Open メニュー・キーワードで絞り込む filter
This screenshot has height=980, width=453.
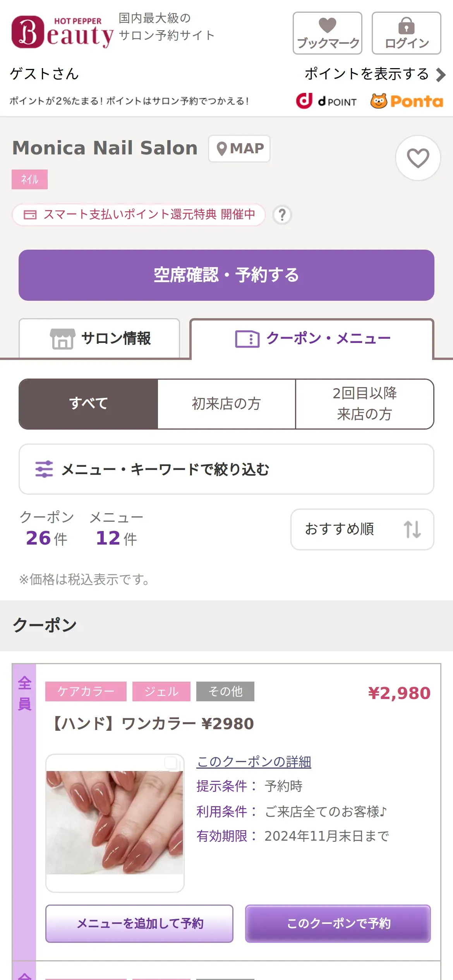(x=226, y=469)
